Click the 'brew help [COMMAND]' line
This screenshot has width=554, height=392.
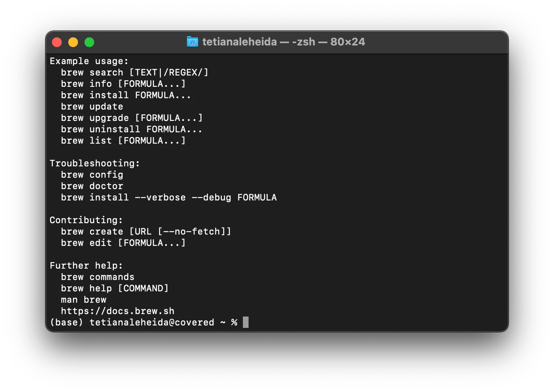pos(115,289)
